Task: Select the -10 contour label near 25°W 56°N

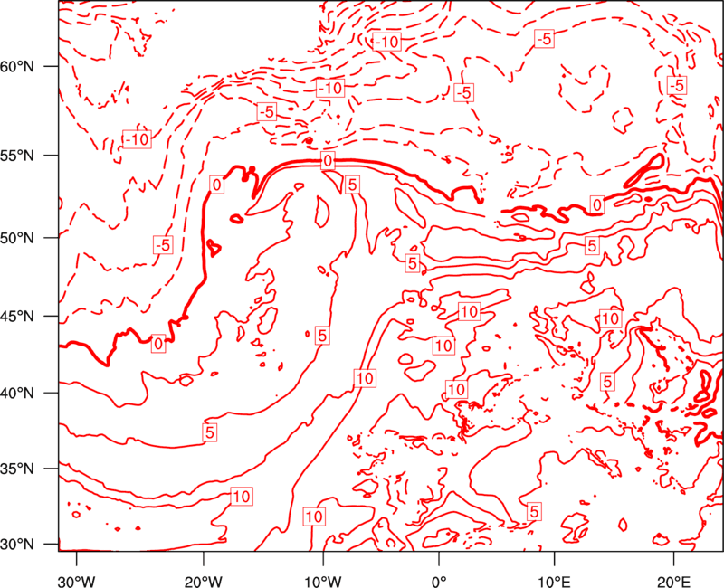Action: (x=138, y=139)
